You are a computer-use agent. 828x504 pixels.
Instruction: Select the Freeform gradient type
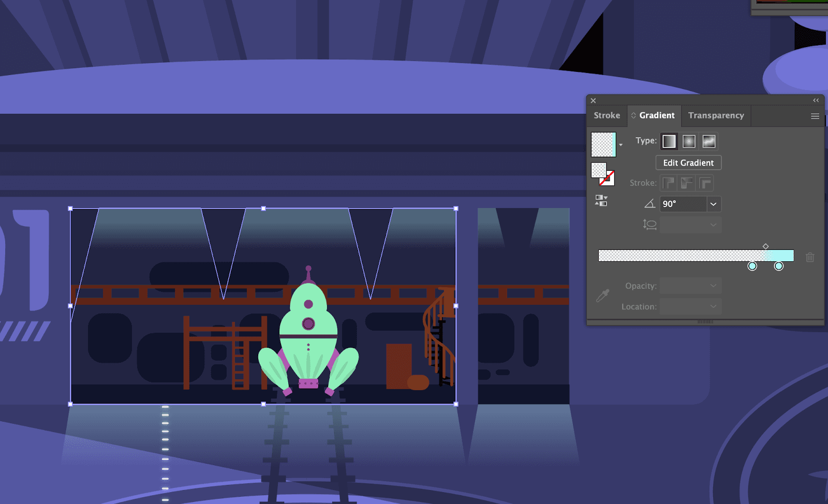(708, 141)
